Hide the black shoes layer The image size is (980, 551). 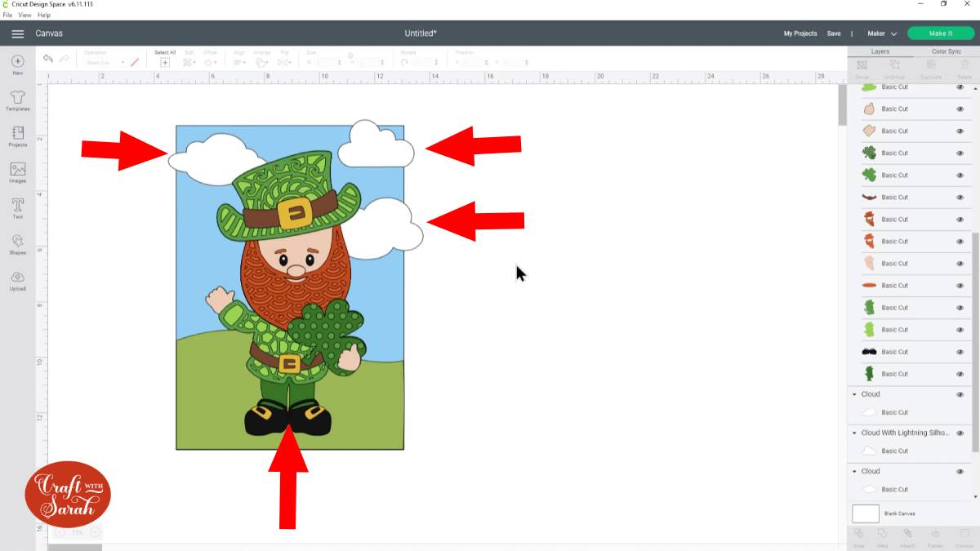pos(960,352)
